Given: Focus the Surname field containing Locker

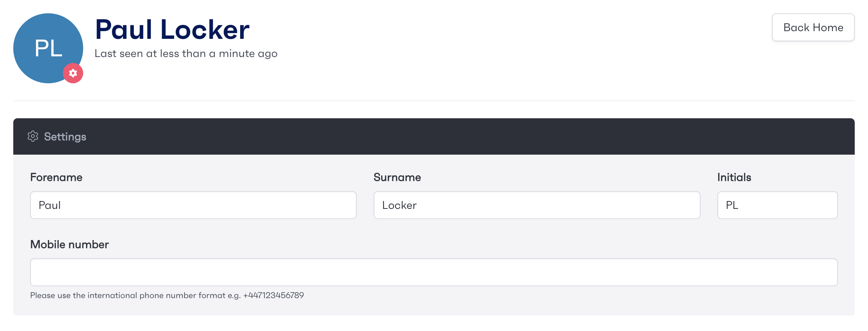Looking at the screenshot, I should click(537, 205).
